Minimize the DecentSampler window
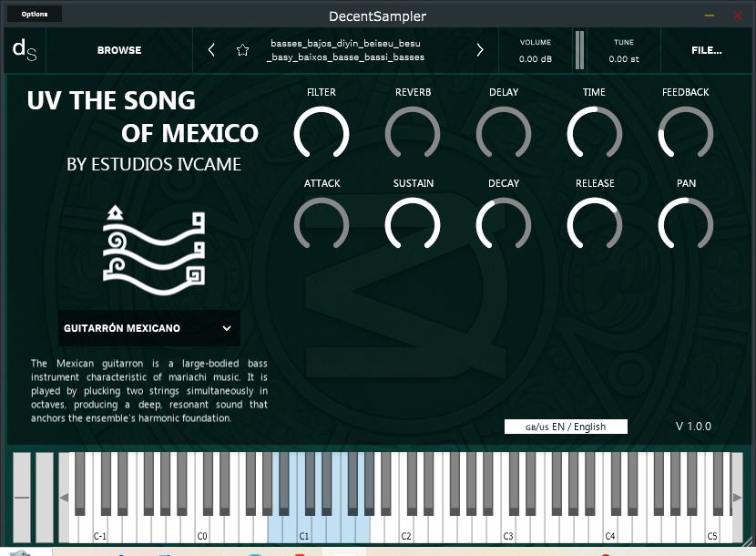 click(x=710, y=15)
